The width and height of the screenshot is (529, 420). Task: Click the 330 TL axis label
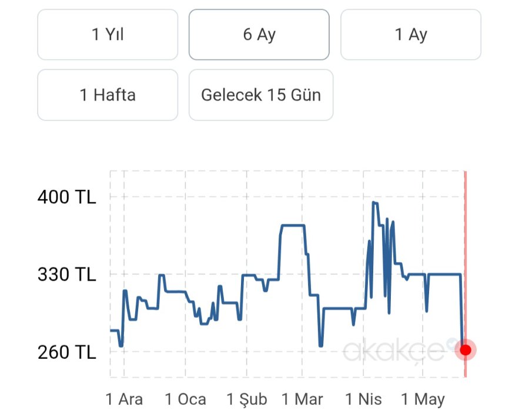[x=66, y=274]
